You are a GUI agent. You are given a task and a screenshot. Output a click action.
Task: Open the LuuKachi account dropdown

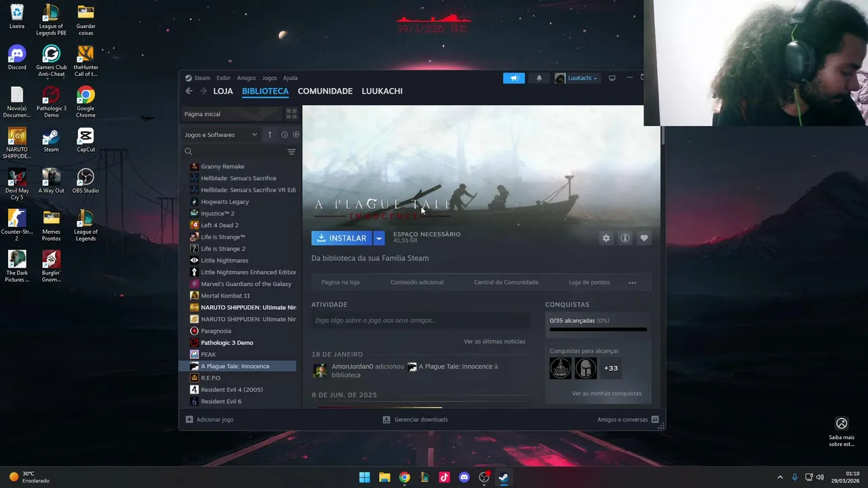tap(577, 78)
